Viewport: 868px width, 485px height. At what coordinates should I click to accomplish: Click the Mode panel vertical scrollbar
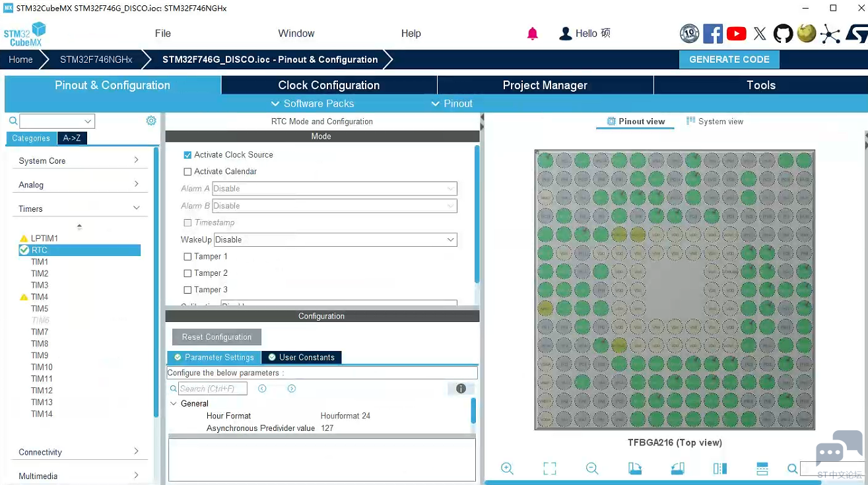(x=477, y=214)
